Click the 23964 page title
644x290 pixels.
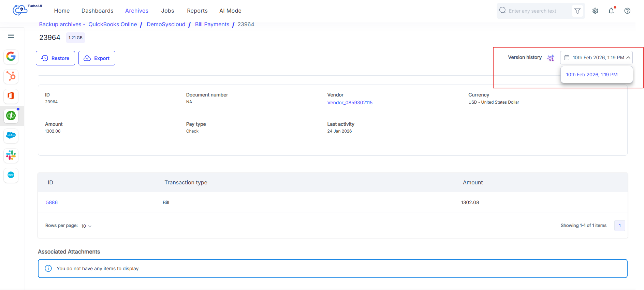[x=50, y=37]
